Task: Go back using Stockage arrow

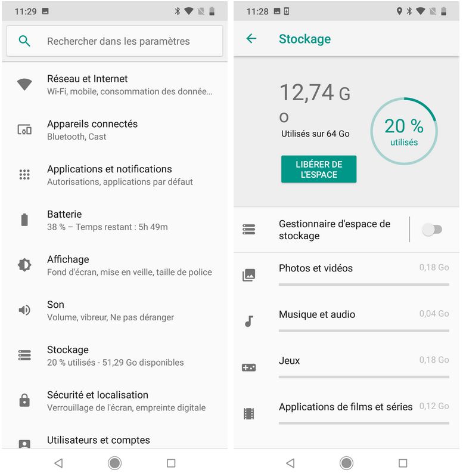Action: [x=251, y=39]
